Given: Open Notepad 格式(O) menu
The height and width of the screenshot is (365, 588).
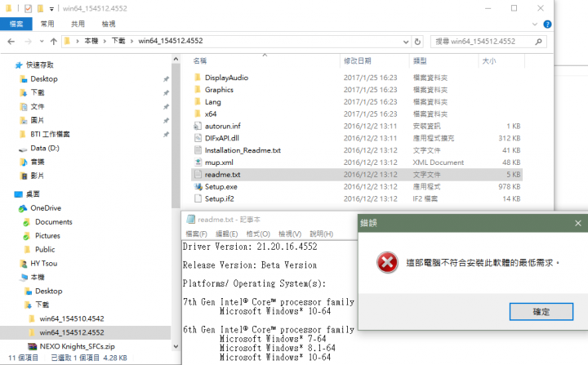Looking at the screenshot, I should coord(258,234).
